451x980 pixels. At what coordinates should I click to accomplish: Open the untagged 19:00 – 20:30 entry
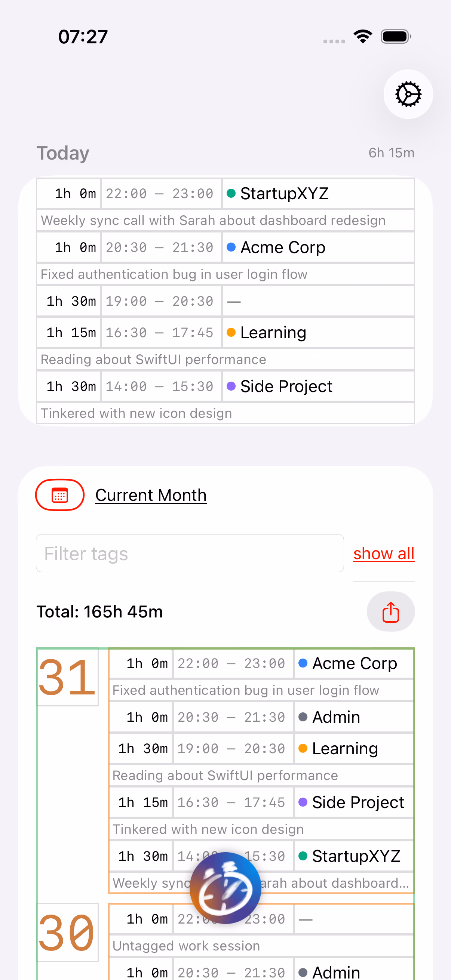pos(225,301)
